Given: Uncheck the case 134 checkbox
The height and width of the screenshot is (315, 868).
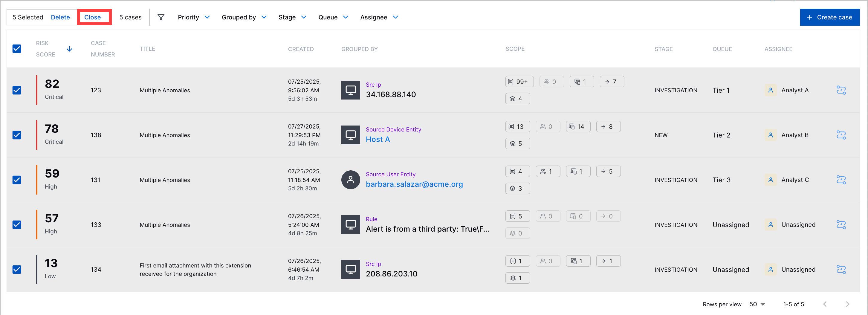Looking at the screenshot, I should pyautogui.click(x=17, y=270).
